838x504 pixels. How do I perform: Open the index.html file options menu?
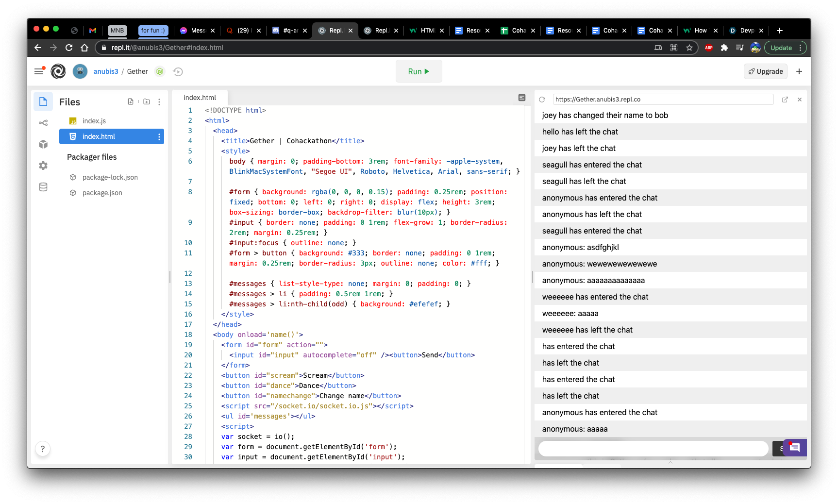click(x=159, y=137)
